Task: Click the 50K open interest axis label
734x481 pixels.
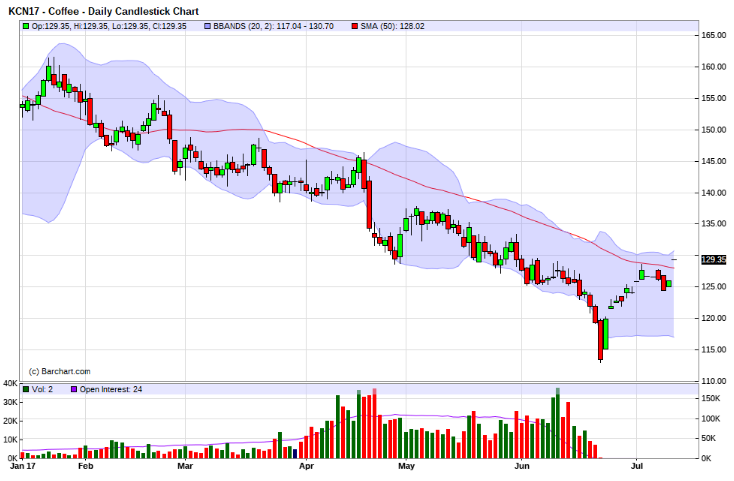Action: (709, 439)
